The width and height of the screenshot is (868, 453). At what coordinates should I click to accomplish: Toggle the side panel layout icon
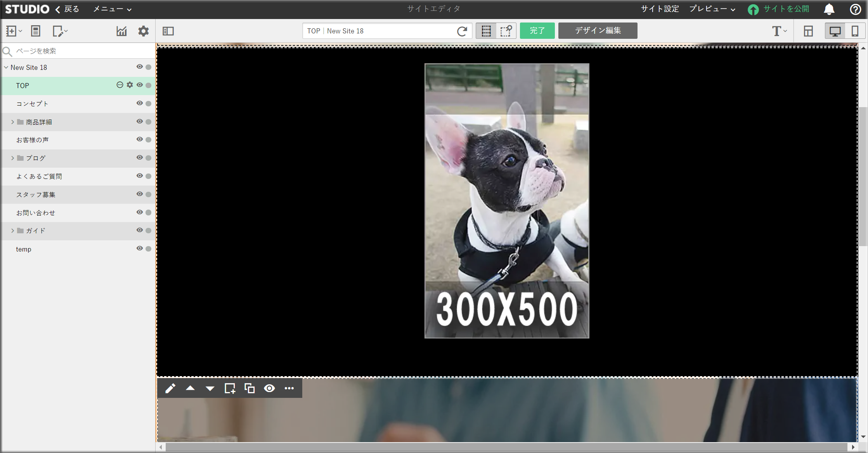click(168, 31)
